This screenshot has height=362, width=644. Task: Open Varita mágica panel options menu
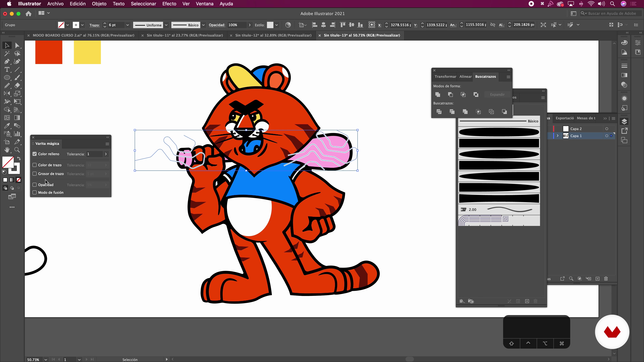pyautogui.click(x=107, y=144)
